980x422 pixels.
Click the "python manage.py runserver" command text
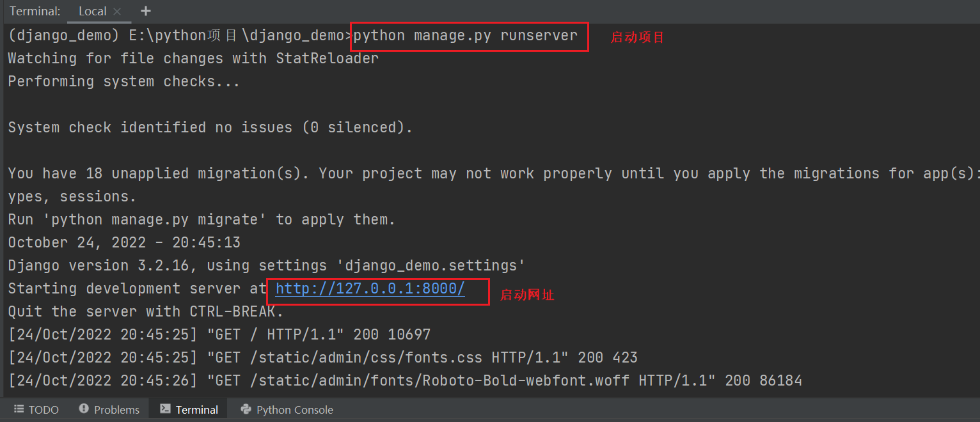click(x=465, y=36)
